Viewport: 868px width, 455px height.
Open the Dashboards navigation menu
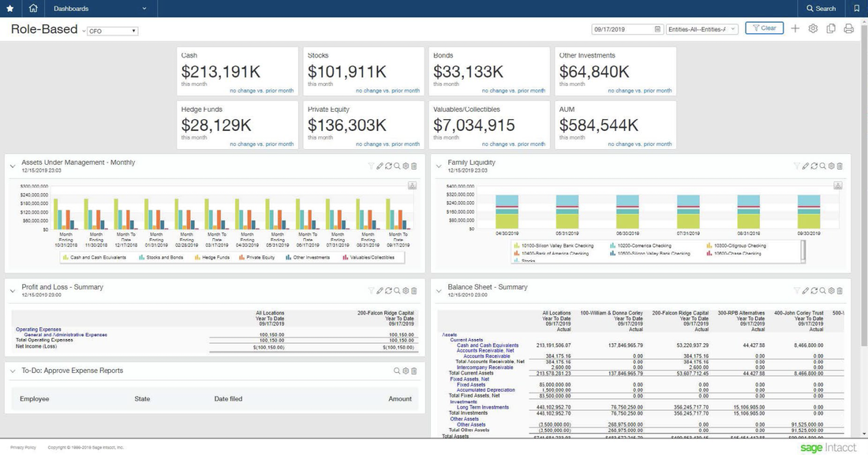click(x=100, y=9)
